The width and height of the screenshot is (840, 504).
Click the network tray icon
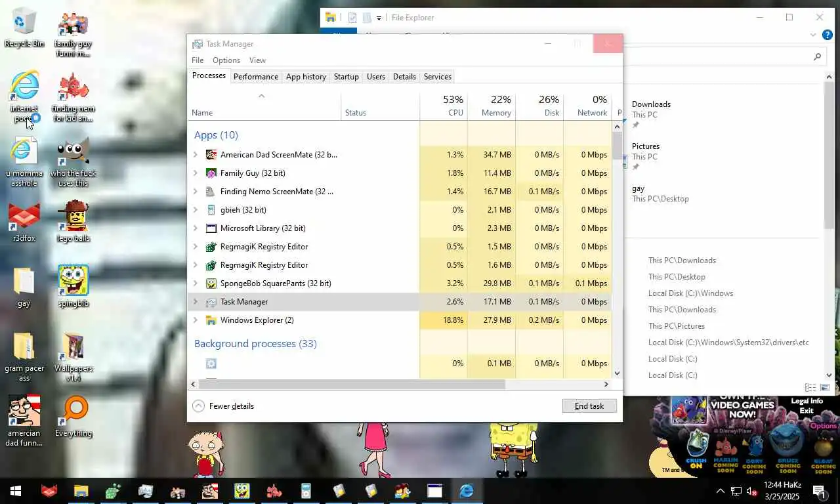pos(736,491)
